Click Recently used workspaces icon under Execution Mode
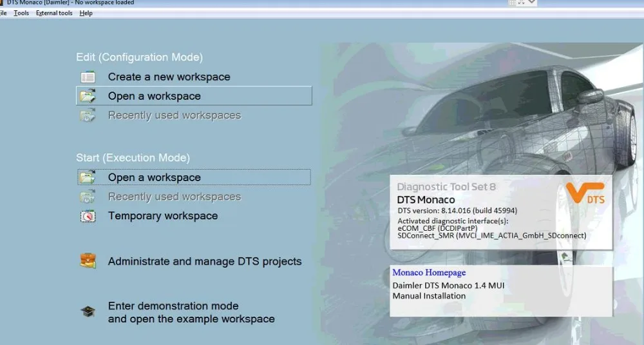 click(x=88, y=197)
